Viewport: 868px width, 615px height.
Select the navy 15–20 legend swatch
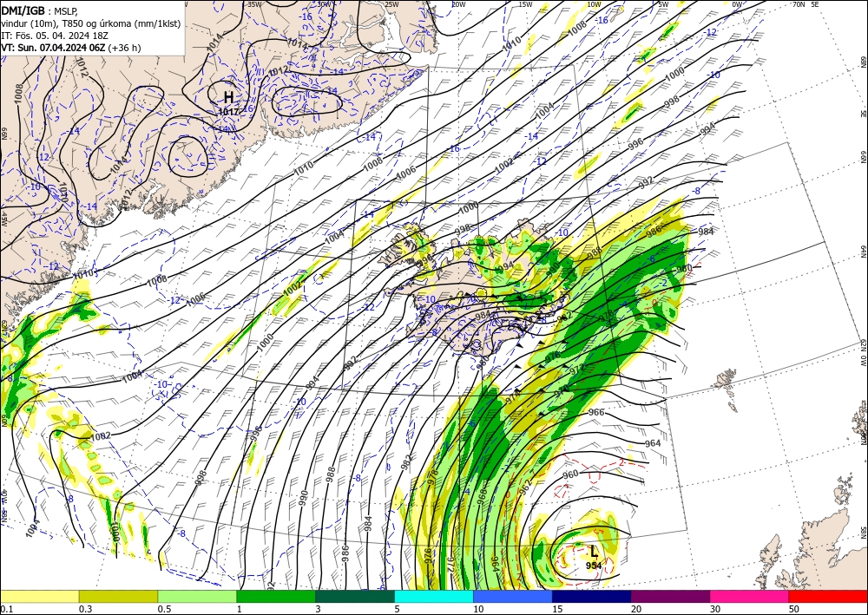coord(592,596)
